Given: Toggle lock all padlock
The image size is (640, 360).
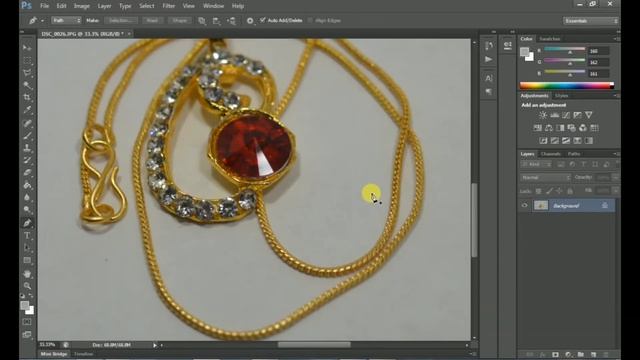Looking at the screenshot, I should 570,191.
